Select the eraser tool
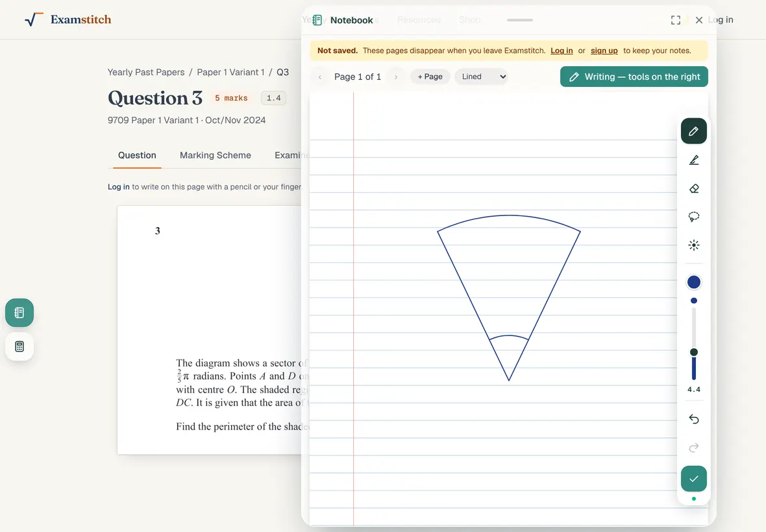Viewport: 766px width, 532px height. (x=694, y=188)
